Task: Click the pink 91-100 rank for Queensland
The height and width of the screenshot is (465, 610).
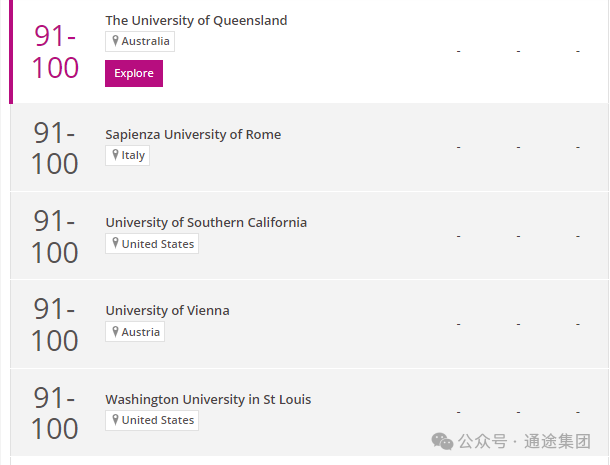Action: tap(55, 52)
